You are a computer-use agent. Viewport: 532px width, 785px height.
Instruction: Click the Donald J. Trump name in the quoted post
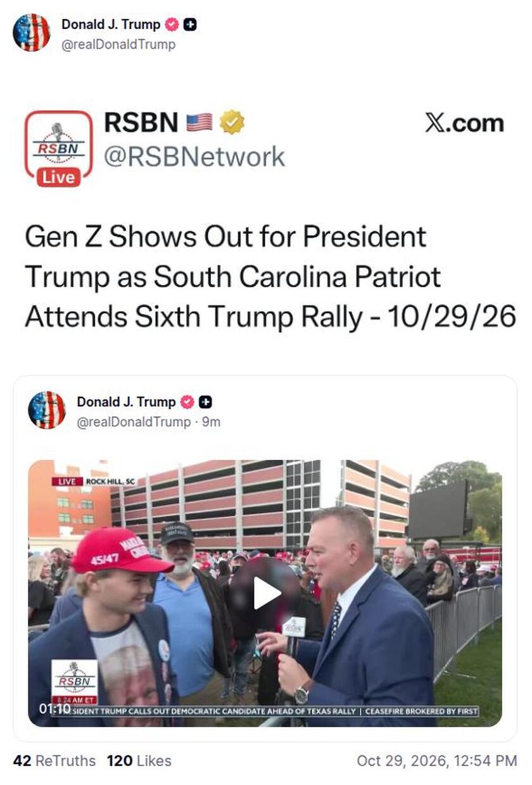pos(126,402)
